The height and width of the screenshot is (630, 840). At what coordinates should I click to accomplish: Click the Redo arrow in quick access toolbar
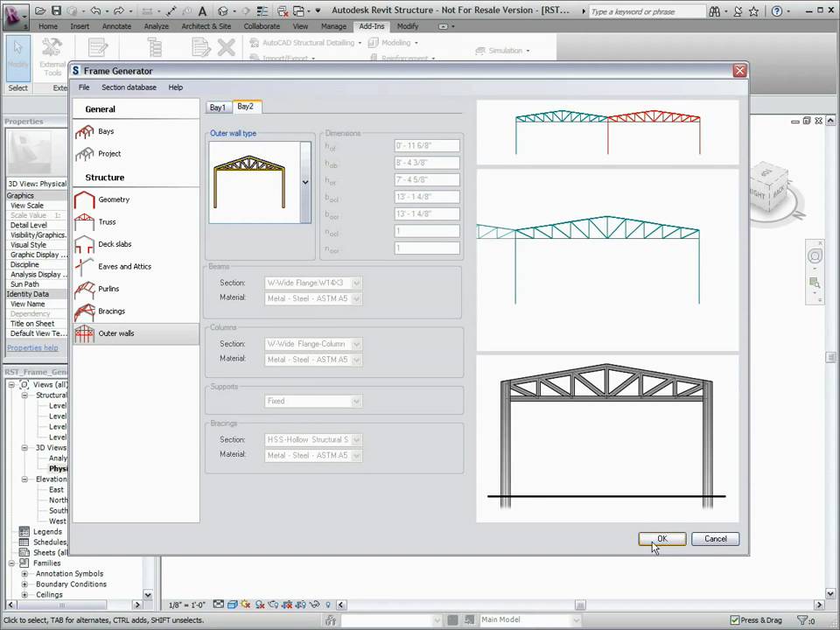(119, 10)
